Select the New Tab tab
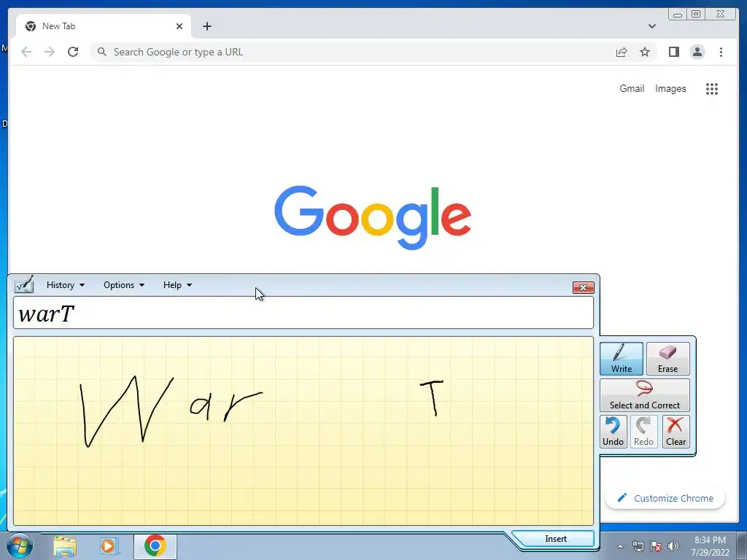The height and width of the screenshot is (560, 747). pyautogui.click(x=104, y=26)
